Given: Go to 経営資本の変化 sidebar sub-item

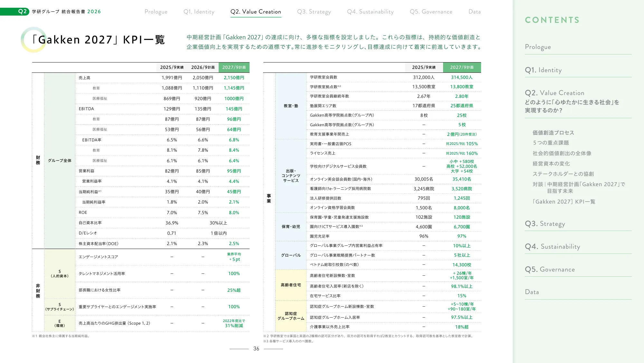Looking at the screenshot, I should [551, 164].
